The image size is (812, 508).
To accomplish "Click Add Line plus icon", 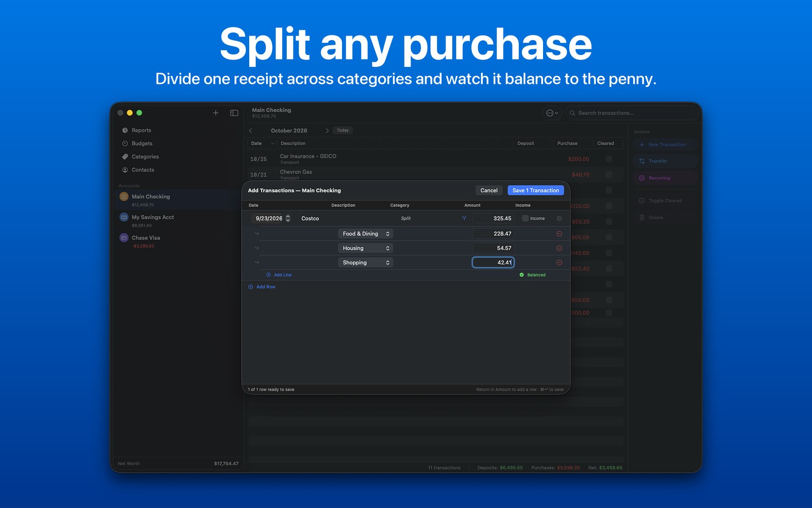I will pyautogui.click(x=268, y=275).
